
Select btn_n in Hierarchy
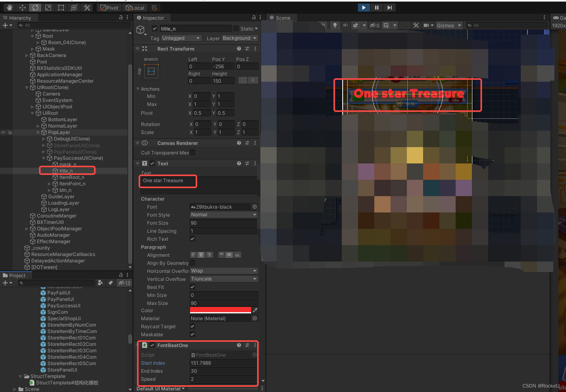point(65,190)
